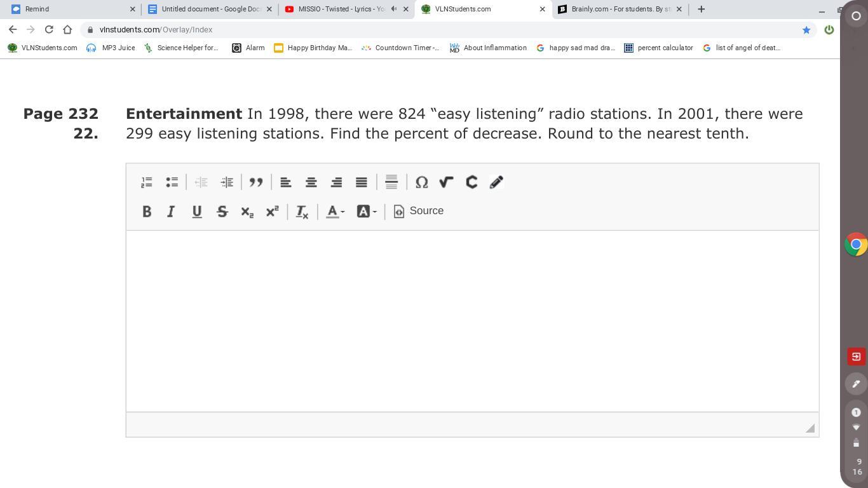This screenshot has width=868, height=488.
Task: Click the pencil drawing tool icon
Action: (496, 182)
